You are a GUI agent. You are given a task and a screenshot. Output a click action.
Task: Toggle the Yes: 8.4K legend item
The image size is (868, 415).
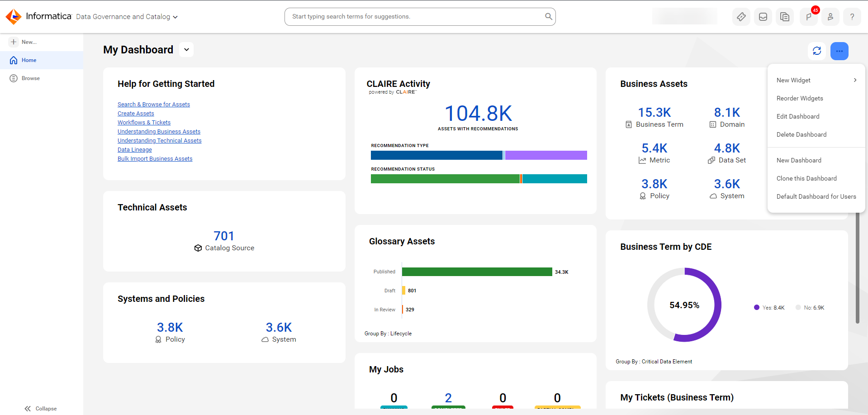pos(769,308)
